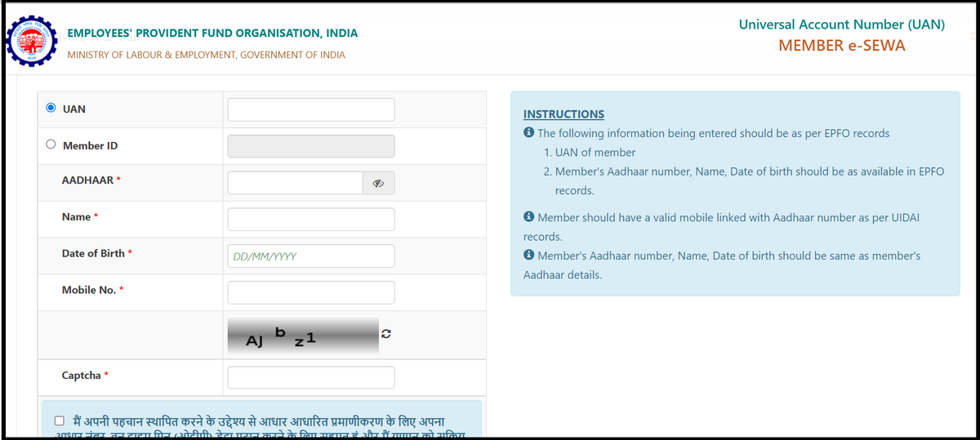Image resolution: width=980 pixels, height=440 pixels.
Task: Click the UAN input field
Action: [x=310, y=109]
